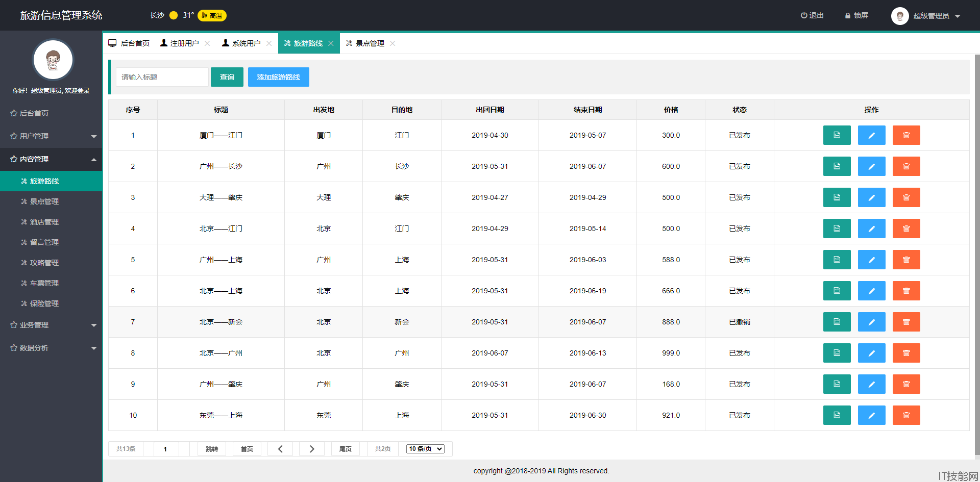Focus the 请输入标题 search field
The width and height of the screenshot is (980, 482).
[x=162, y=77]
